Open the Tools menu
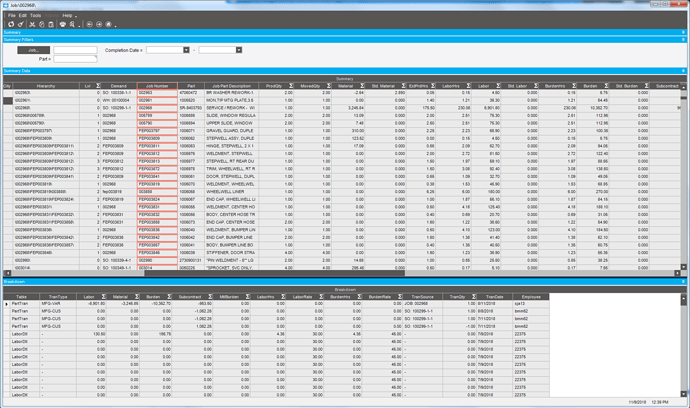 (36, 15)
